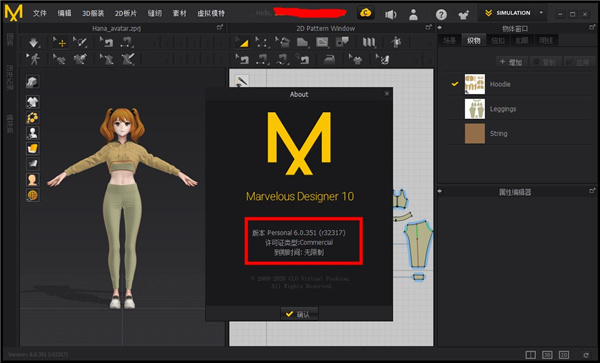600x363 pixels.
Task: Collapse the 属性编辑器 panel arrow
Action: (x=440, y=191)
